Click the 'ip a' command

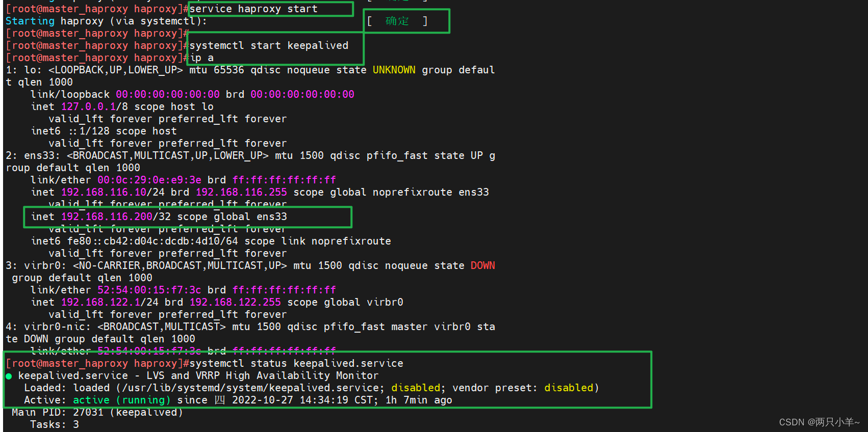pos(202,58)
